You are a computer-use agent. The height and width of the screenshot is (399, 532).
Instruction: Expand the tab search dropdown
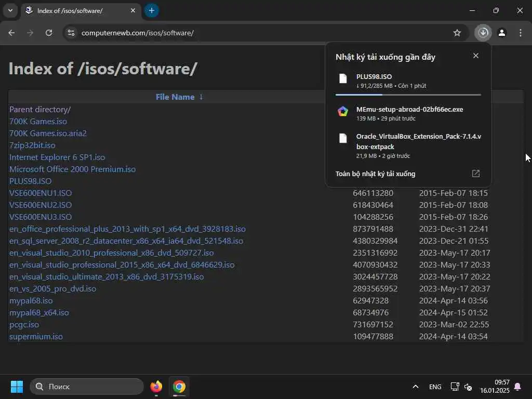coord(10,10)
